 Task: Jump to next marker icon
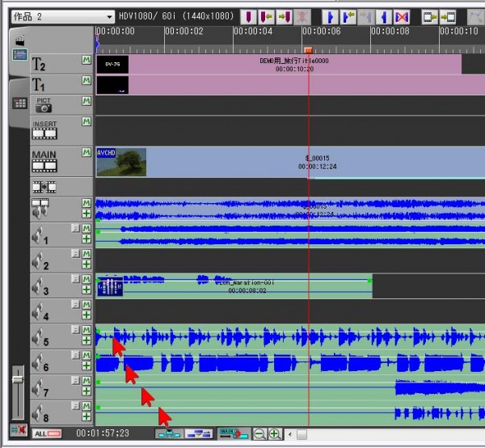(284, 17)
